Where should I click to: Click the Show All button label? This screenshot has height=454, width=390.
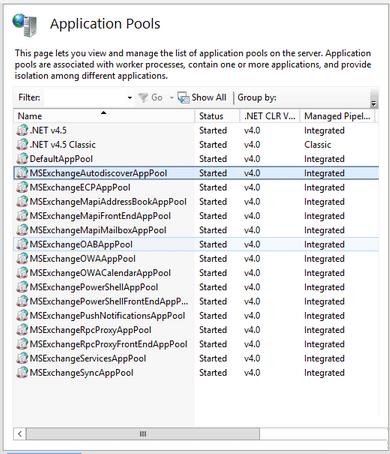pyautogui.click(x=209, y=98)
